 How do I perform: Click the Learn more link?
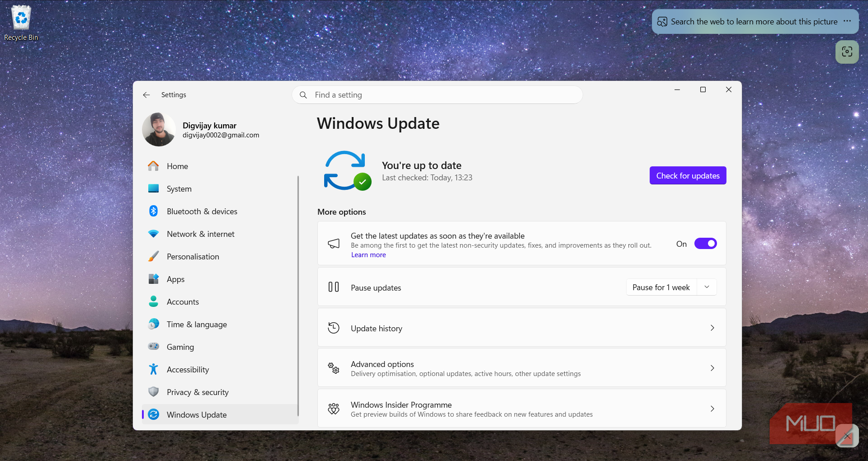point(368,255)
